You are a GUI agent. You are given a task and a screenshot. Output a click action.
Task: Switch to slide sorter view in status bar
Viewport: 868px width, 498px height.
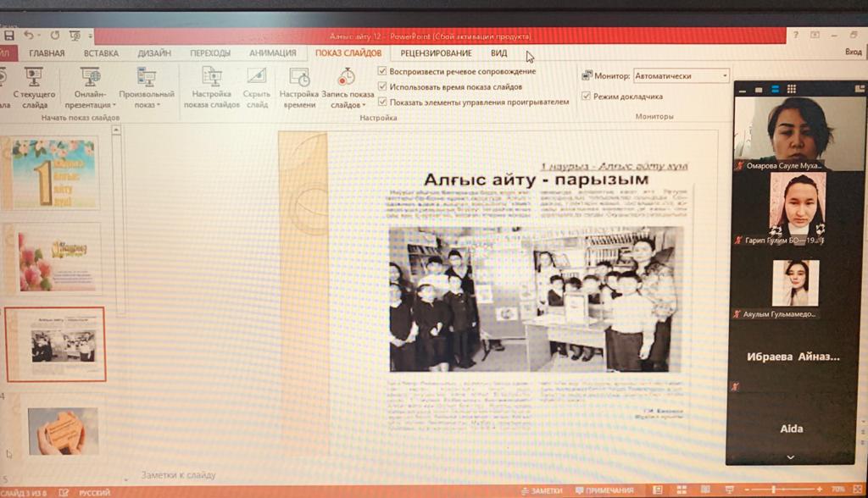pos(682,490)
